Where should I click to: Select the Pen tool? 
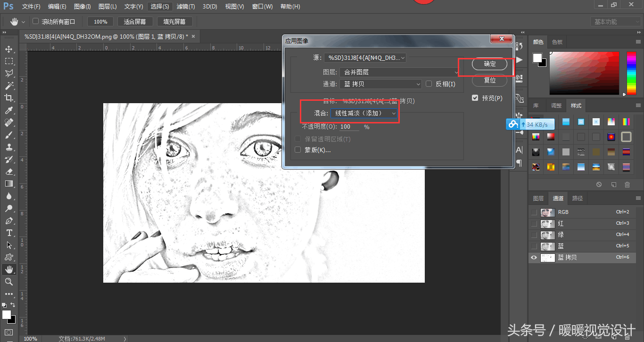tap(9, 220)
